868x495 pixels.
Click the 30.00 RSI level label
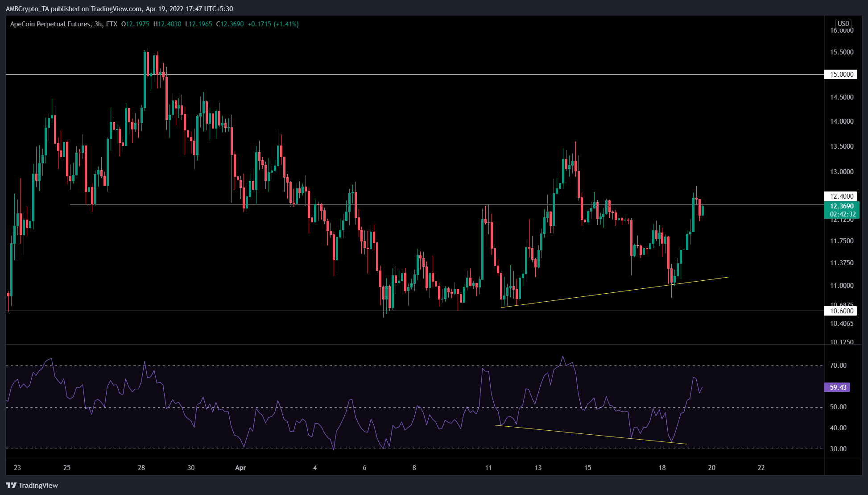(838, 449)
